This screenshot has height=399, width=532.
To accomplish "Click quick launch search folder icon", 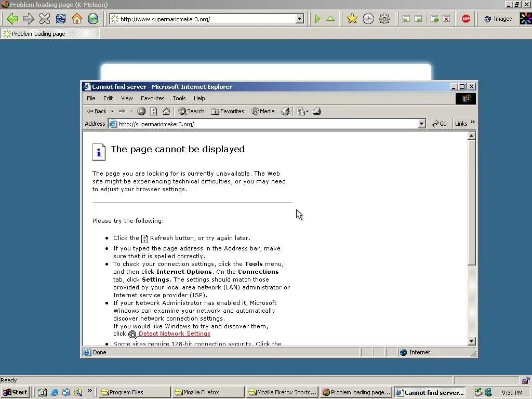I will click(78, 392).
